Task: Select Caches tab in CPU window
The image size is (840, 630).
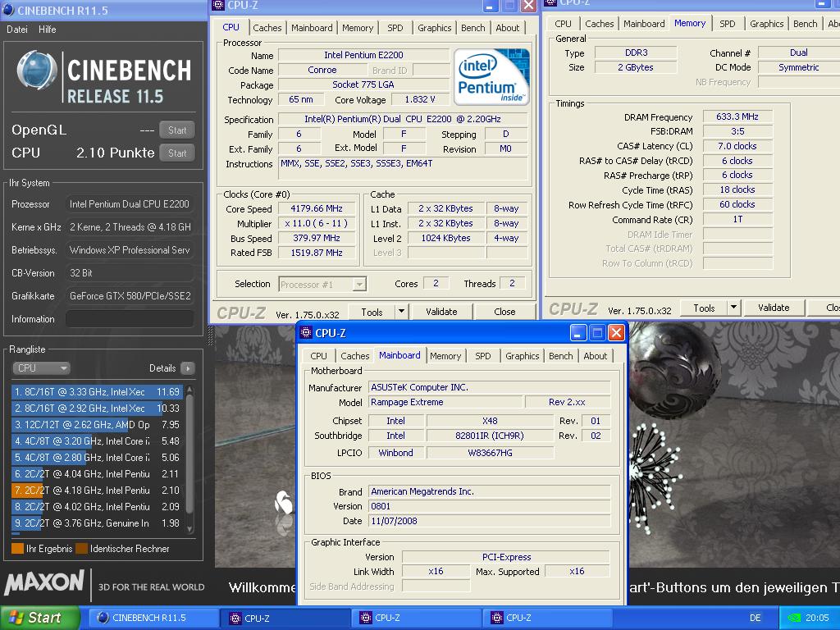Action: pos(267,28)
